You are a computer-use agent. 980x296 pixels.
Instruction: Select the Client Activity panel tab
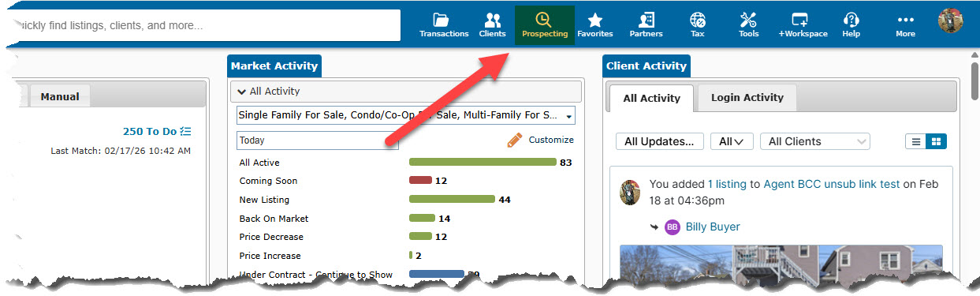coord(647,66)
